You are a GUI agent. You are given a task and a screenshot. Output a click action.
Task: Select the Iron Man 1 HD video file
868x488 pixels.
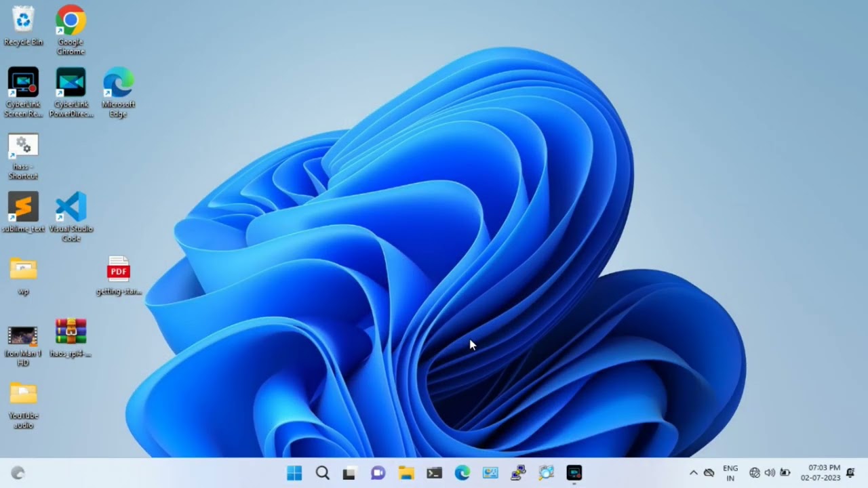point(23,346)
